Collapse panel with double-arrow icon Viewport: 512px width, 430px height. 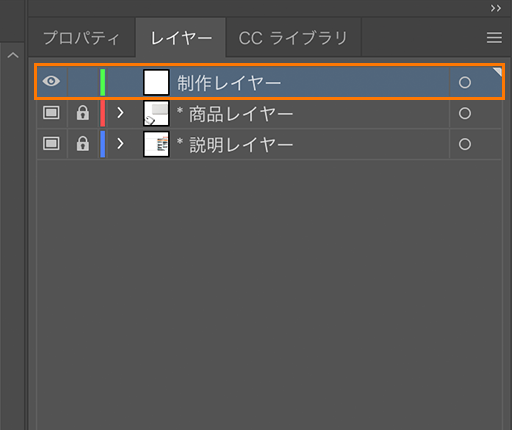click(x=496, y=8)
